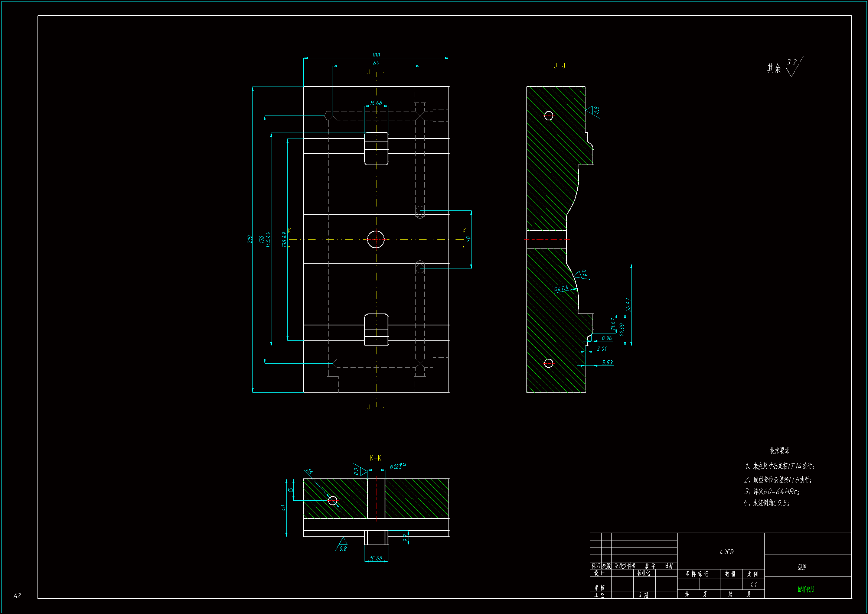Viewport: 868px width, 614px height.
Task: Select the 5.53 dimension in J-J view
Action: (x=607, y=363)
